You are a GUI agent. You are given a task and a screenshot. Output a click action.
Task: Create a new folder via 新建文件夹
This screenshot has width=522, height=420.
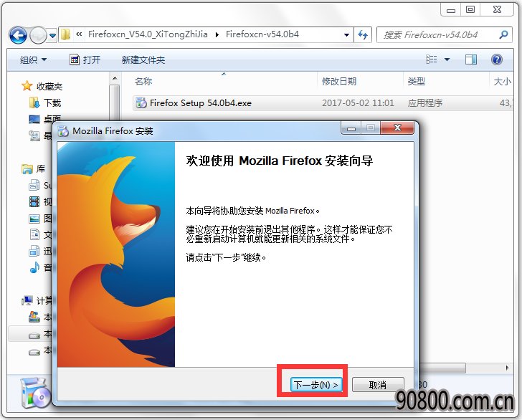[143, 60]
